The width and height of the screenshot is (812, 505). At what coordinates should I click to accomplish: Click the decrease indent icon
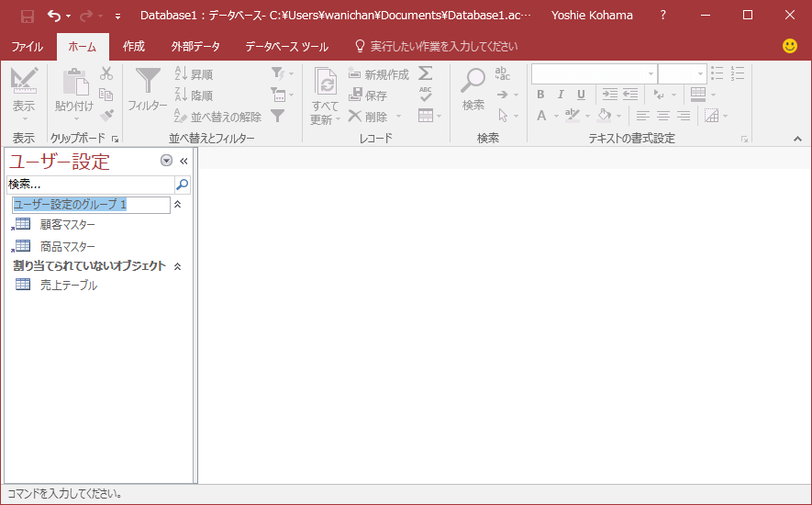click(x=630, y=95)
